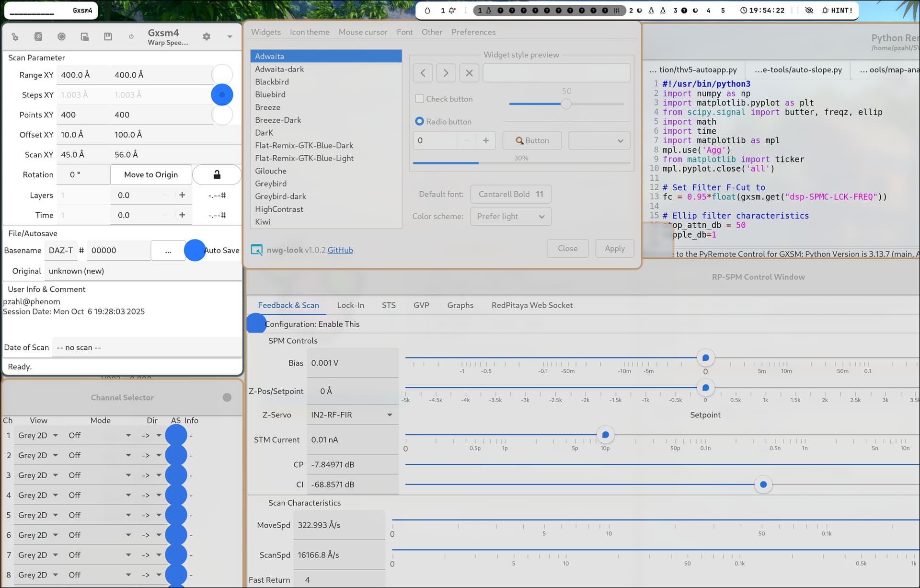Screen dimensions: 920x588
Task: Click the settings gear beside Gxsm4 title
Action: point(207,37)
